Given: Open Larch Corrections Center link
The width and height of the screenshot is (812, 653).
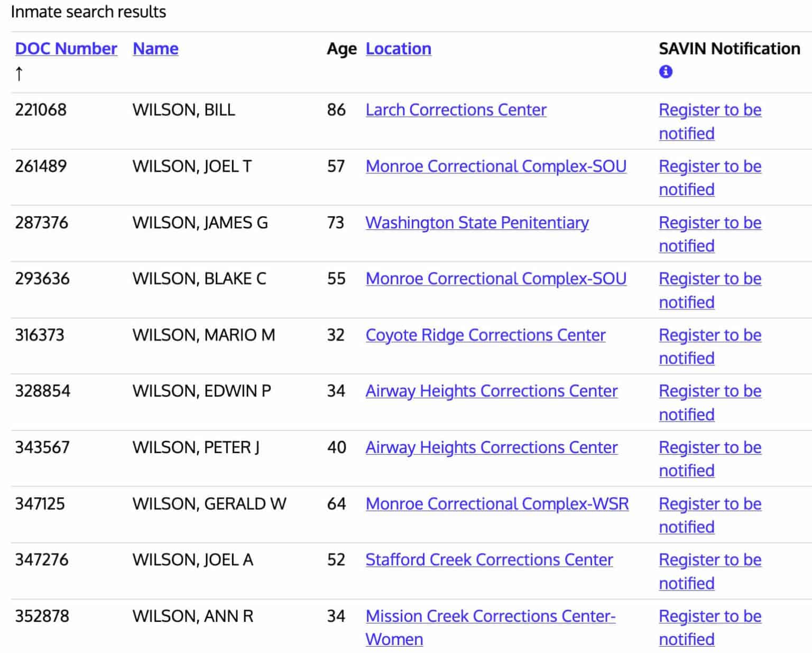Looking at the screenshot, I should click(456, 110).
